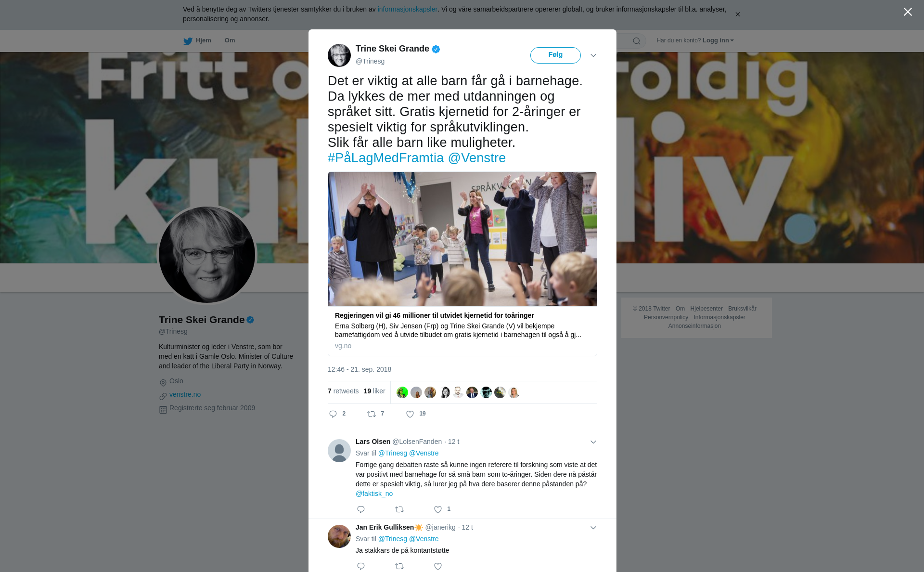
Task: Follow Trine Skei Grande with Følg button
Action: (x=555, y=55)
